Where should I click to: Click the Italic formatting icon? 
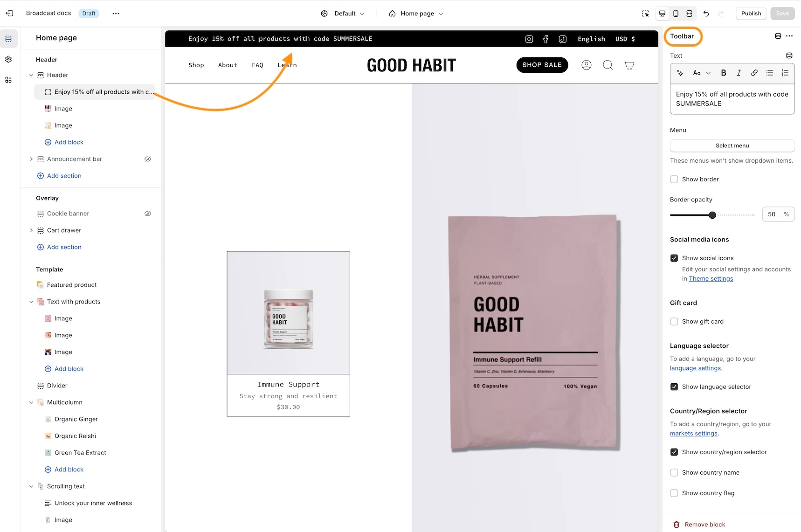[x=739, y=73]
